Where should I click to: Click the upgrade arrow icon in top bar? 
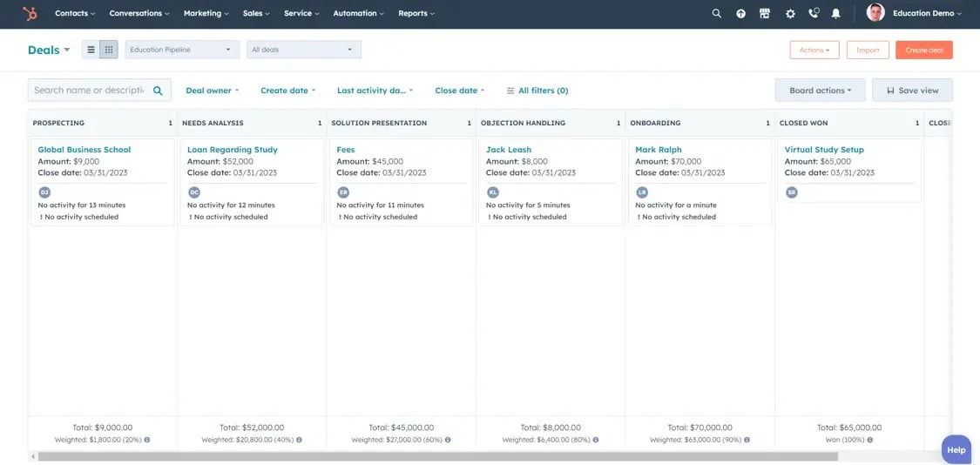point(740,13)
